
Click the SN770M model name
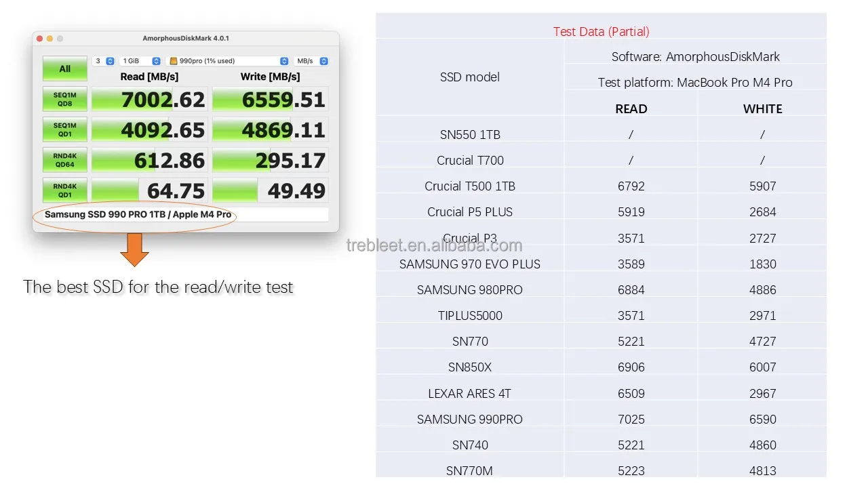470,470
